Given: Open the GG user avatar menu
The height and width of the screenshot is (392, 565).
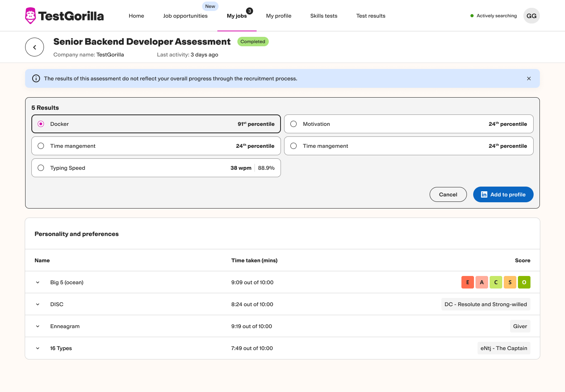Looking at the screenshot, I should coord(532,16).
